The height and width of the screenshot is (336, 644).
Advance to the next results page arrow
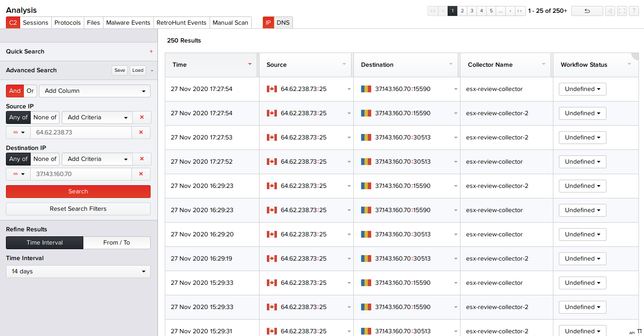click(x=510, y=11)
